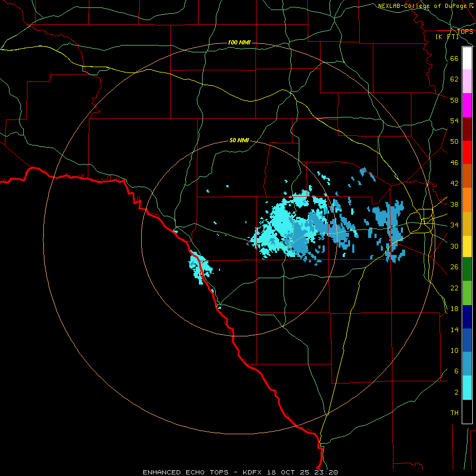
Task: Click the 50 NMI range ring label
Action: point(239,140)
